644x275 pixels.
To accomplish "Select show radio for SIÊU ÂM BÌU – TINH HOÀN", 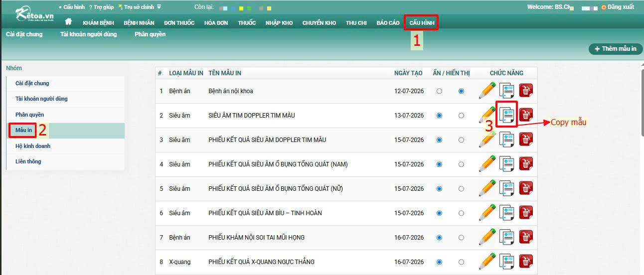I will point(461,213).
